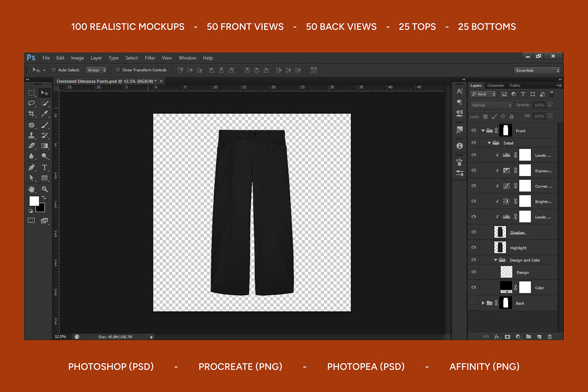Select the Horizontal Type tool

coord(45,168)
